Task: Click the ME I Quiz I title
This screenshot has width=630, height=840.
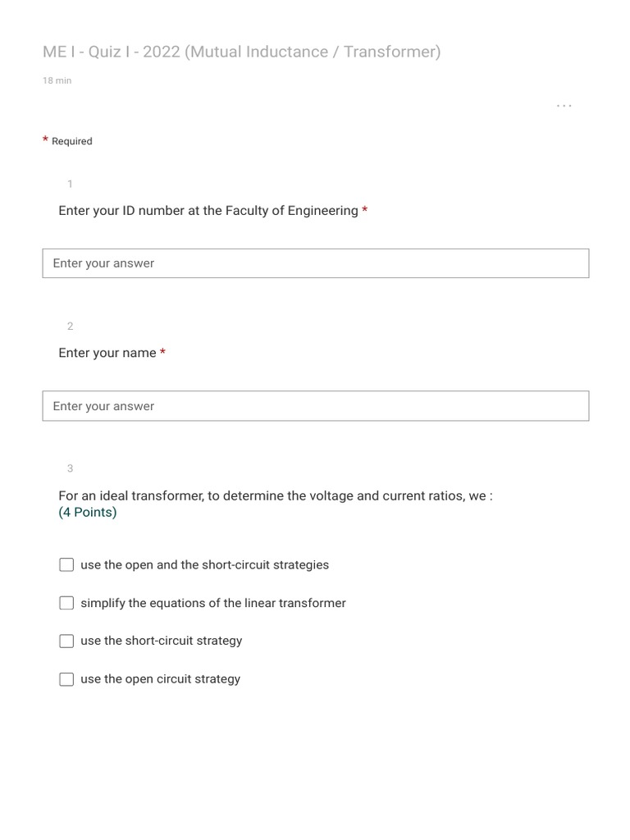Action: click(241, 52)
